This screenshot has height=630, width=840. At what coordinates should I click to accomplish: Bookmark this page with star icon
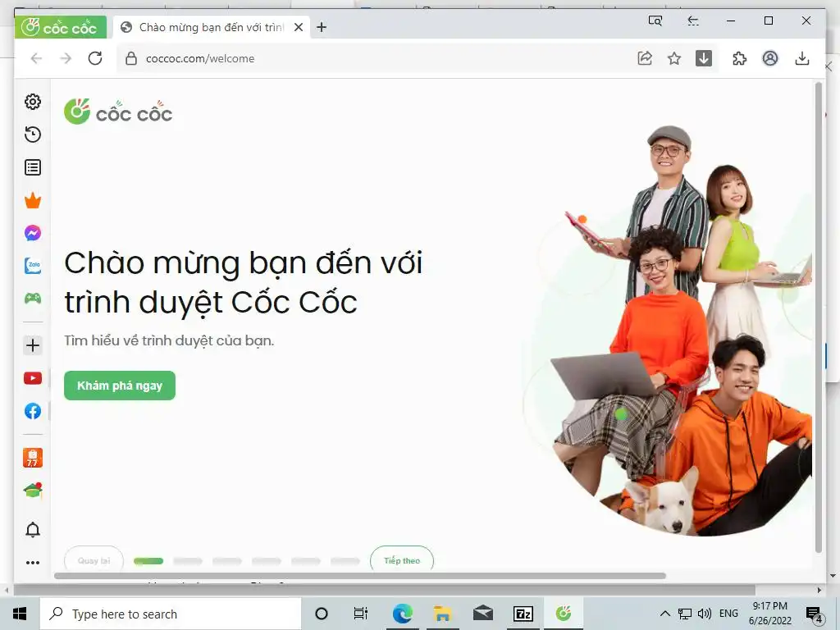point(674,58)
